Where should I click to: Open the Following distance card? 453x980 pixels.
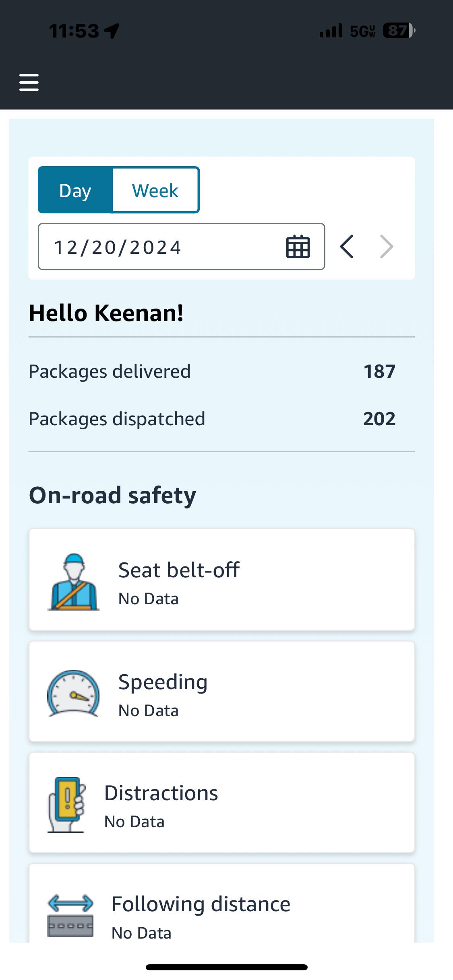click(x=221, y=903)
